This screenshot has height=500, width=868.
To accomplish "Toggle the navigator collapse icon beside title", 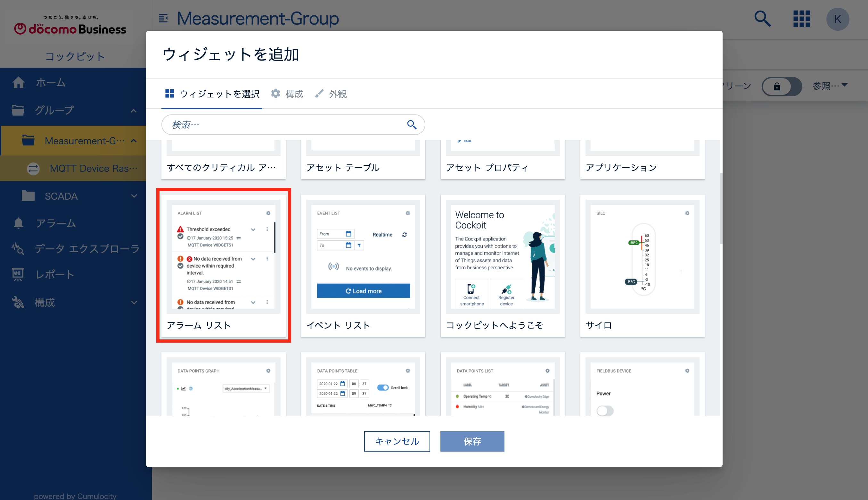I will [163, 18].
